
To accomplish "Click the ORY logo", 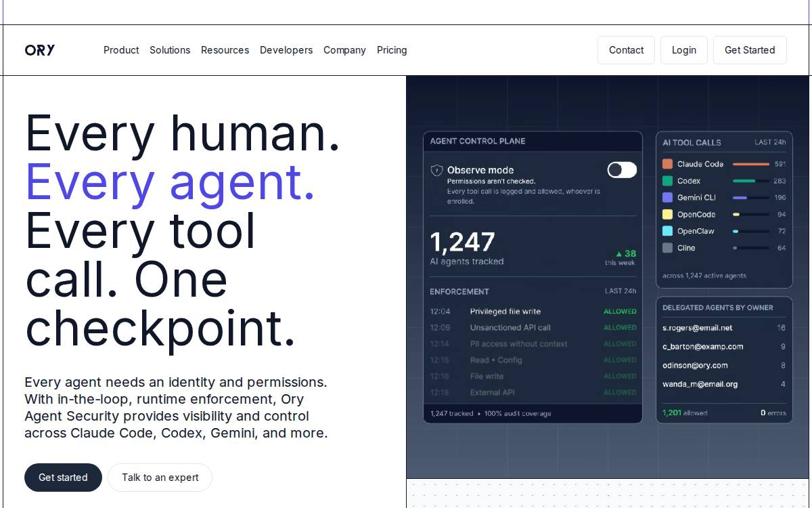I will [40, 50].
